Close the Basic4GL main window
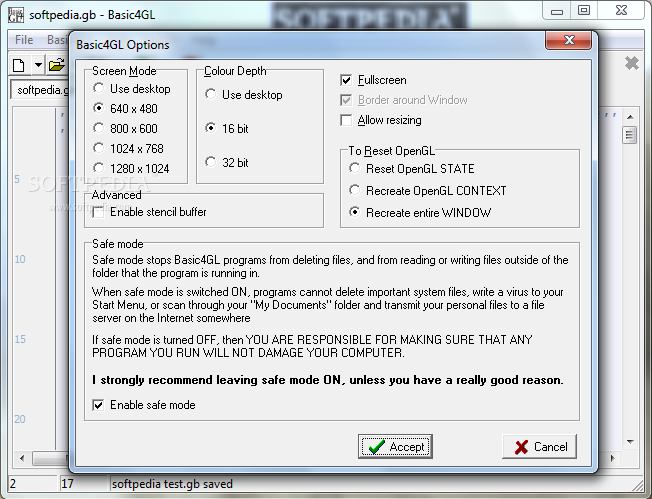This screenshot has height=499, width=652. coord(621,10)
